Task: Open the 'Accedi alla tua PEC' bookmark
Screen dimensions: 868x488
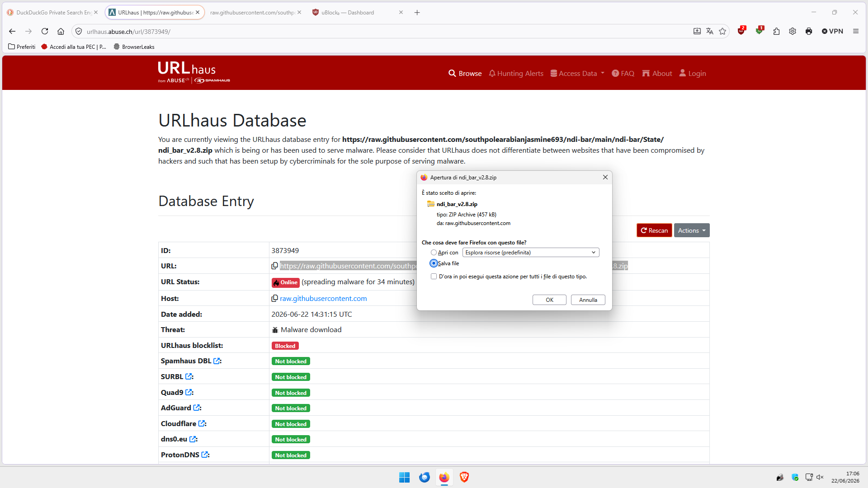Action: click(x=74, y=47)
